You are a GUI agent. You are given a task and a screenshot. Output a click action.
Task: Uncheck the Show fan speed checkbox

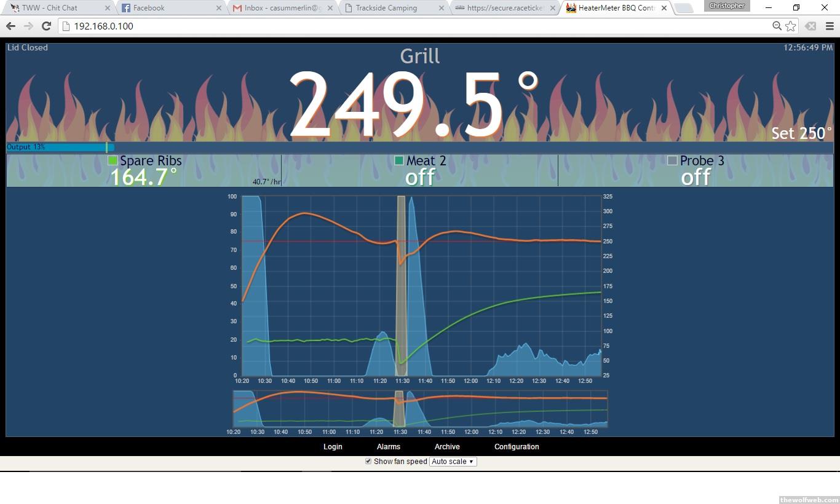coord(368,461)
